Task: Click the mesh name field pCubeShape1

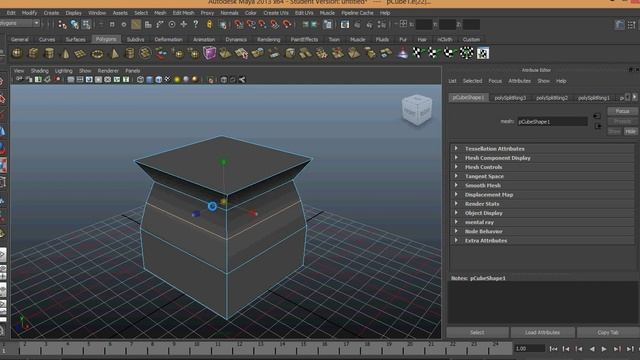Action: point(552,122)
